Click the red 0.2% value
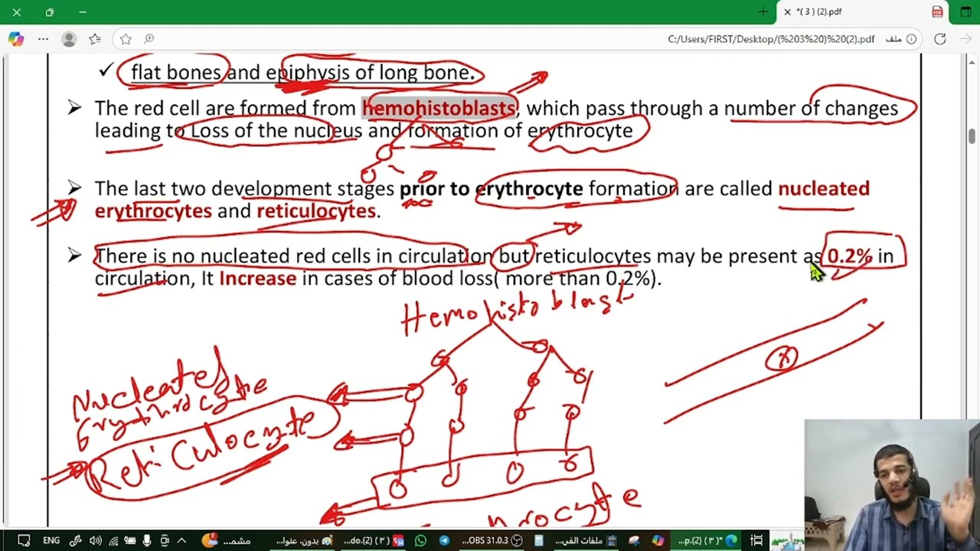The width and height of the screenshot is (980, 551). [849, 256]
